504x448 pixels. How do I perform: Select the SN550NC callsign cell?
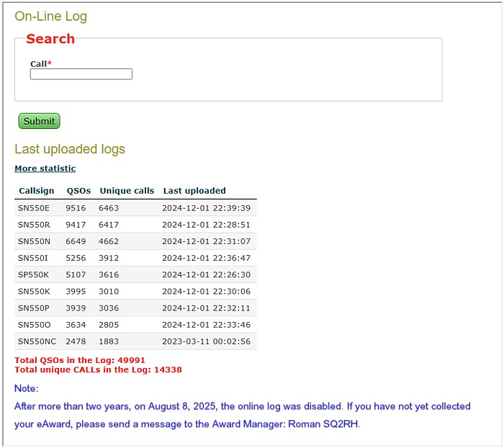click(x=37, y=341)
